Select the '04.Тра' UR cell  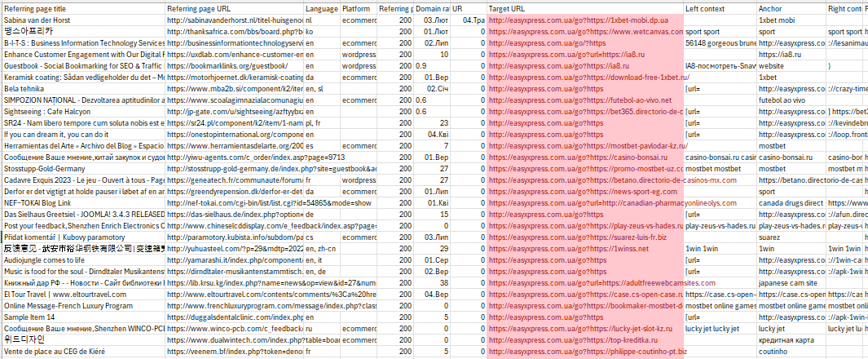point(469,20)
